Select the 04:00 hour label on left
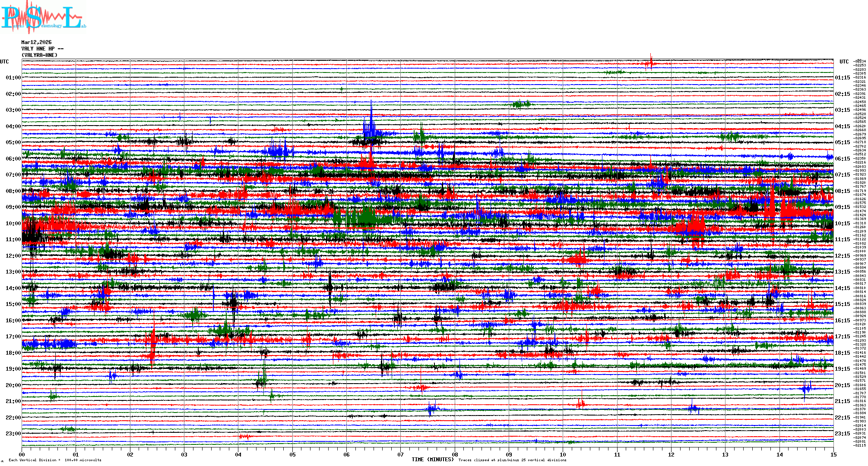Image resolution: width=868 pixels, height=466 pixels. tap(13, 126)
